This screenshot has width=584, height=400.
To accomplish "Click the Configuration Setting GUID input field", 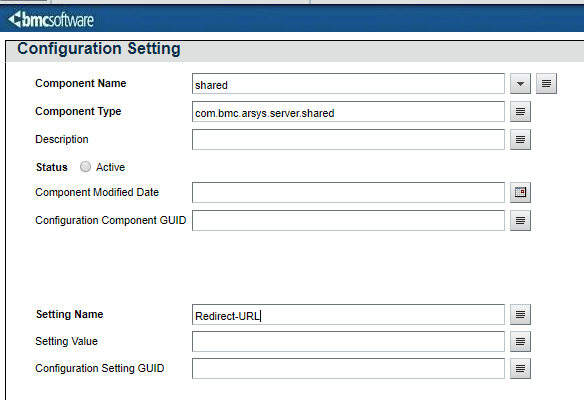I will 348,368.
